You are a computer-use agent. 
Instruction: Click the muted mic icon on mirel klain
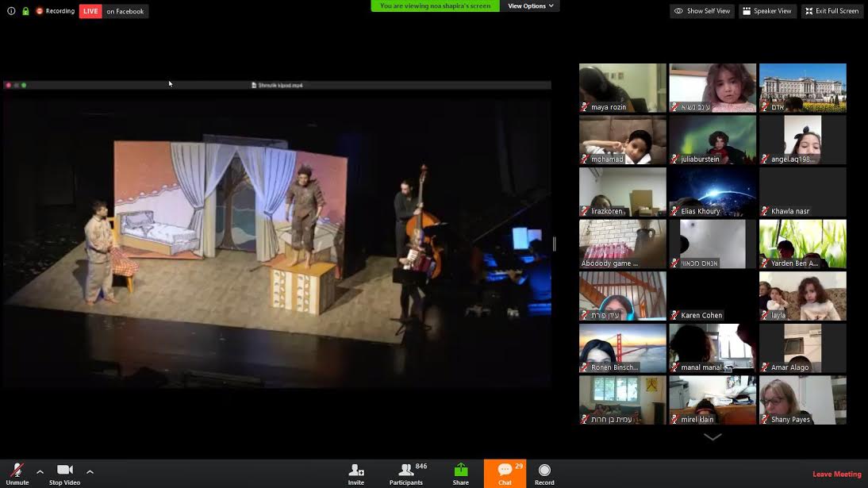(x=674, y=419)
